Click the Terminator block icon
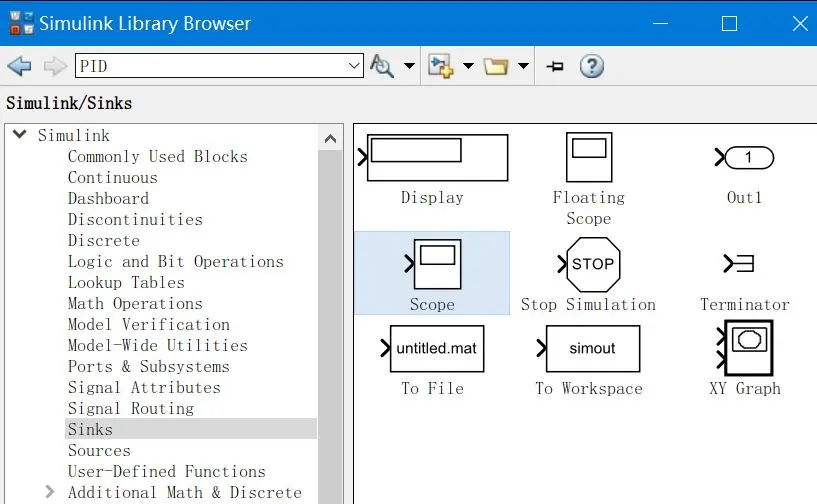 [x=739, y=263]
